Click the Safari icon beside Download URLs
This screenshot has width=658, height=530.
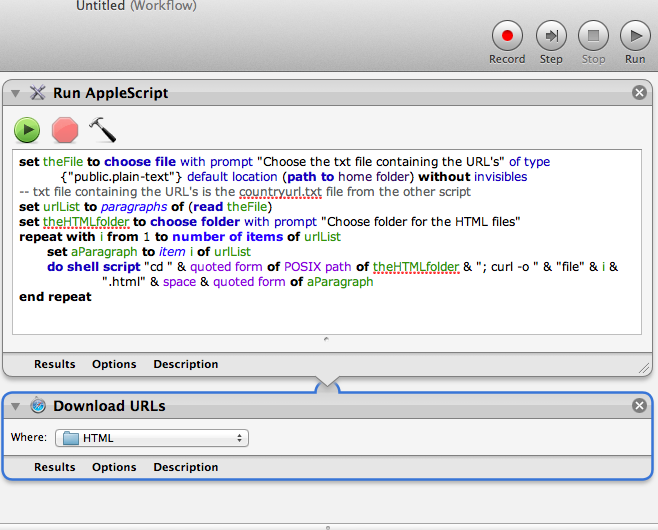pyautogui.click(x=38, y=405)
